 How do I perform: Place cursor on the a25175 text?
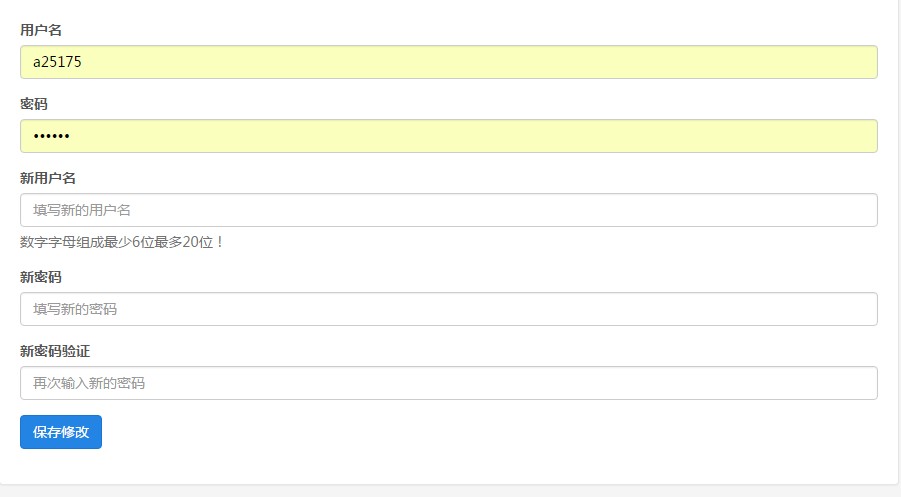57,62
